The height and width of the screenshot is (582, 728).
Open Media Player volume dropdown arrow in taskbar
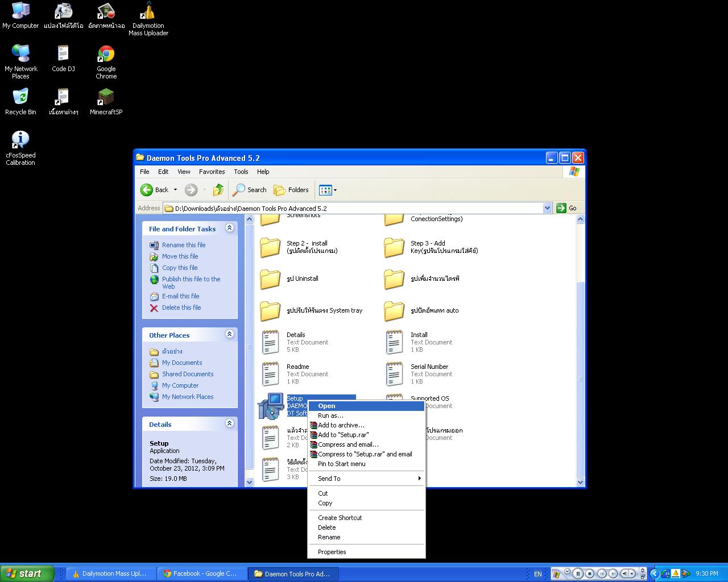632,573
